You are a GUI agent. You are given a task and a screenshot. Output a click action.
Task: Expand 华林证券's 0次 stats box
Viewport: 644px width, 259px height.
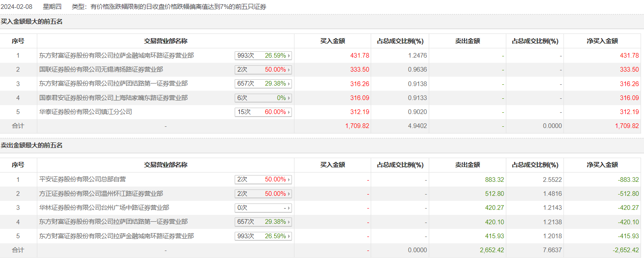pyautogui.click(x=263, y=208)
